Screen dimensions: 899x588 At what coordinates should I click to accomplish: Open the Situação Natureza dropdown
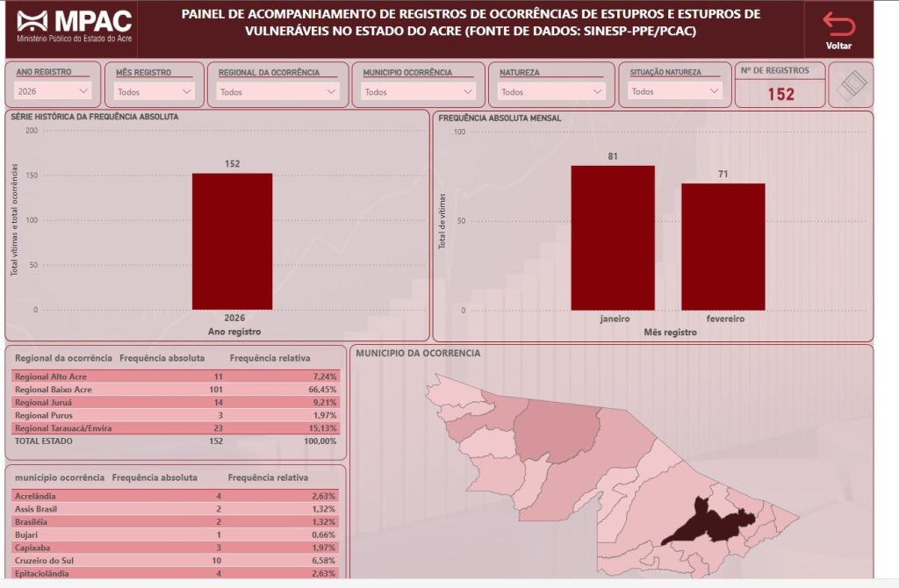click(x=674, y=90)
